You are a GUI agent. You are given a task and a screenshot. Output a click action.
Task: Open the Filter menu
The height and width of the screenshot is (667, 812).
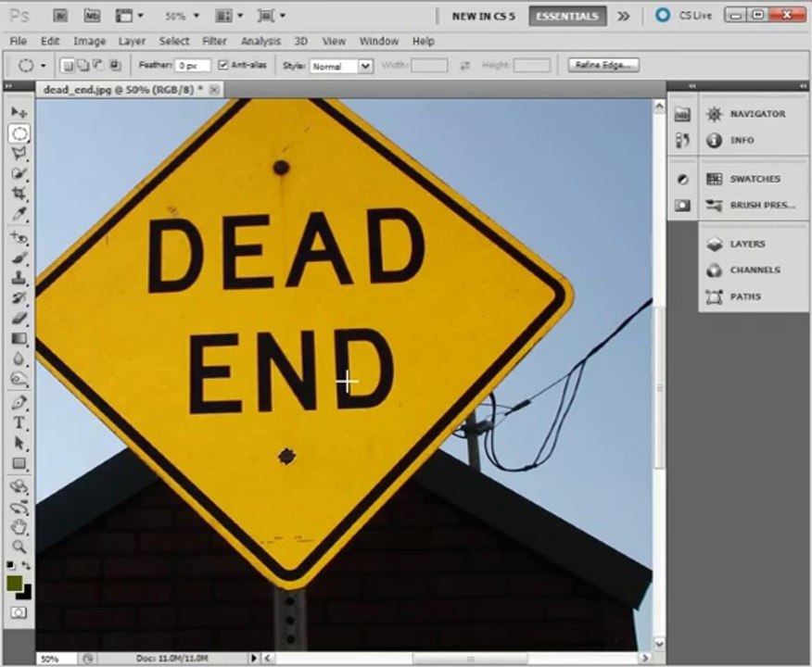(x=214, y=42)
